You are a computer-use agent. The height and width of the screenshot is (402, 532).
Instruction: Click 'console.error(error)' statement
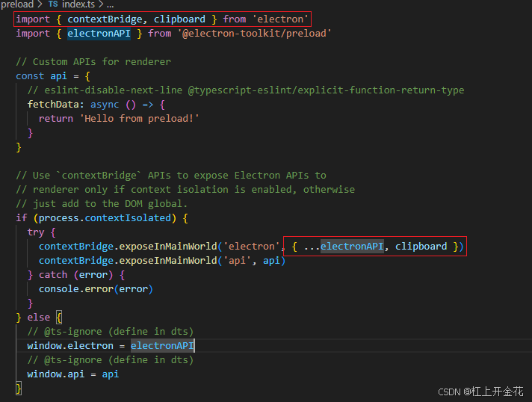tap(96, 289)
